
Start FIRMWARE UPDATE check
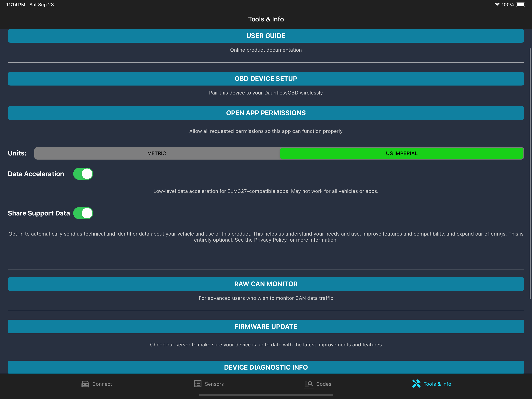click(266, 327)
